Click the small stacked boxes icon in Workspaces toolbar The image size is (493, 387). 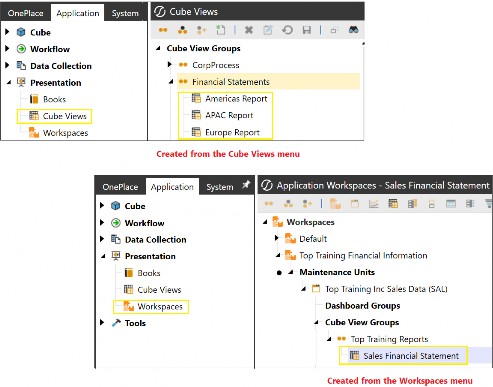(432, 204)
